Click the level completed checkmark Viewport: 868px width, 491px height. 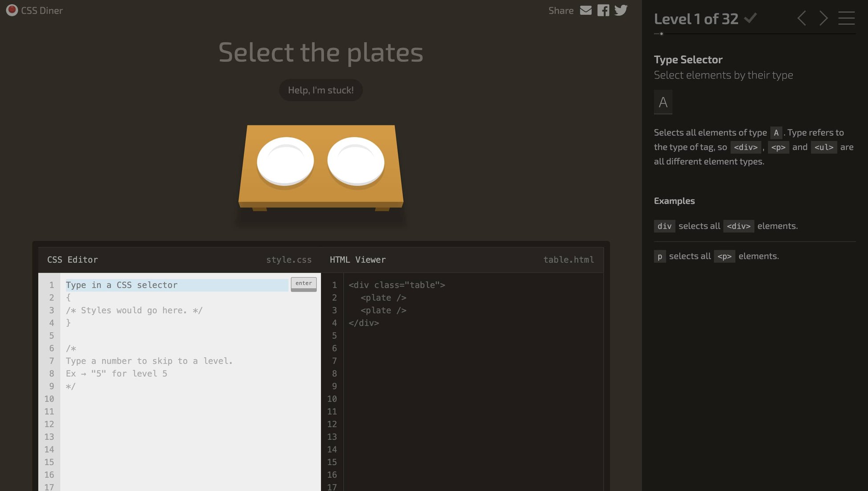750,18
